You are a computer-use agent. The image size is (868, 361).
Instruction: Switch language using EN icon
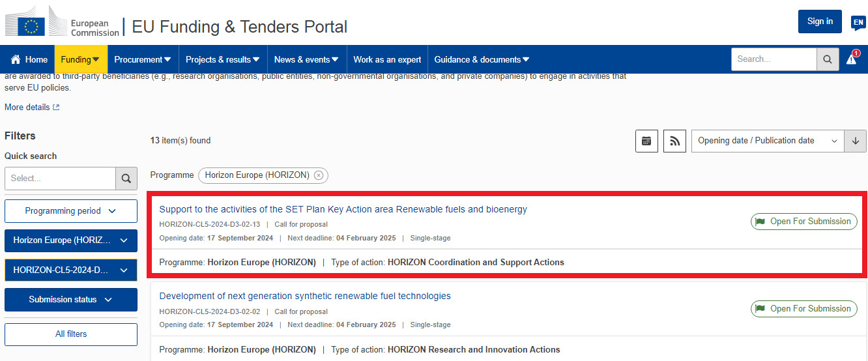coord(858,23)
